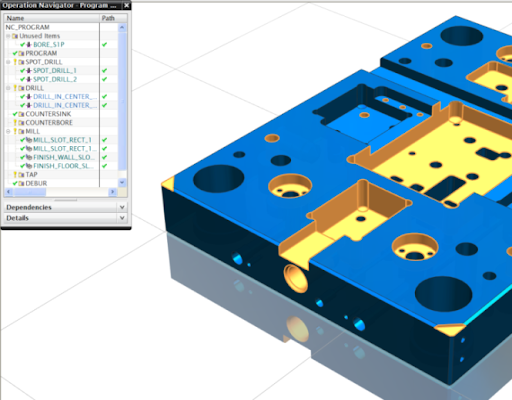Click the SPOT_DRILL_2 drill icon
Image resolution: width=512 pixels, height=400 pixels.
[x=29, y=79]
